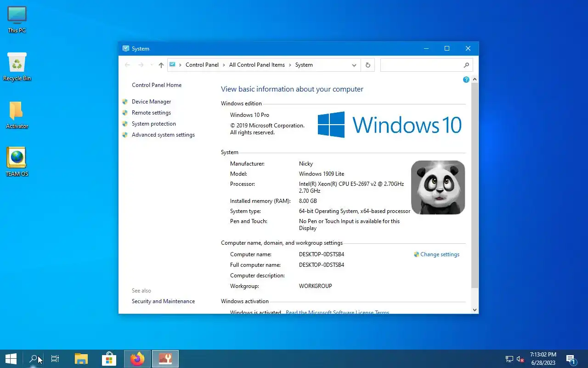Click the Control Panel search box
This screenshot has width=588, height=368.
click(x=426, y=65)
